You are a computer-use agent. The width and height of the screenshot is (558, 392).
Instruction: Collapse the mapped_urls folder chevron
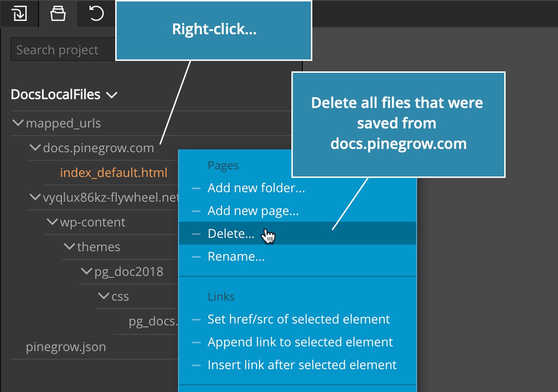click(18, 123)
